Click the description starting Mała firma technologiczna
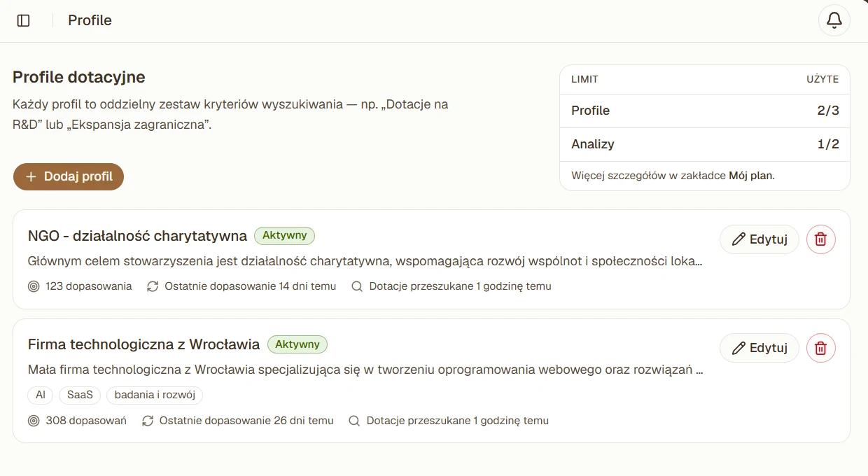This screenshot has width=868, height=476. coord(365,370)
